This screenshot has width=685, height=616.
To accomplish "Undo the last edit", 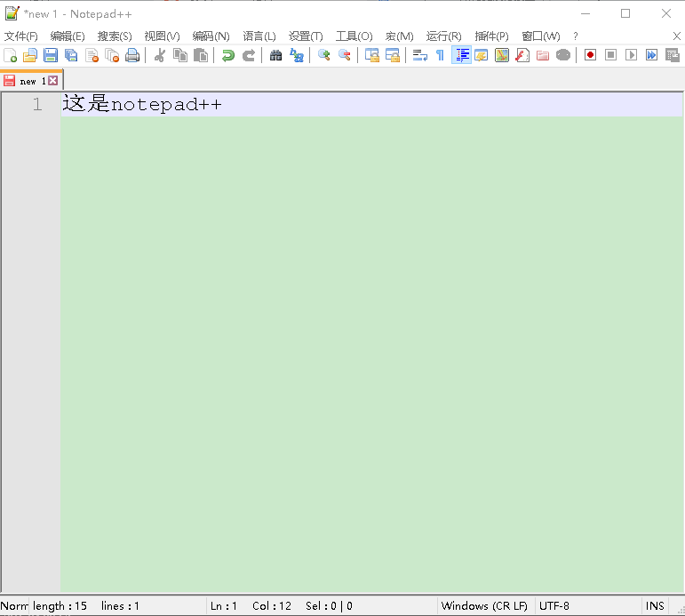I will (228, 55).
